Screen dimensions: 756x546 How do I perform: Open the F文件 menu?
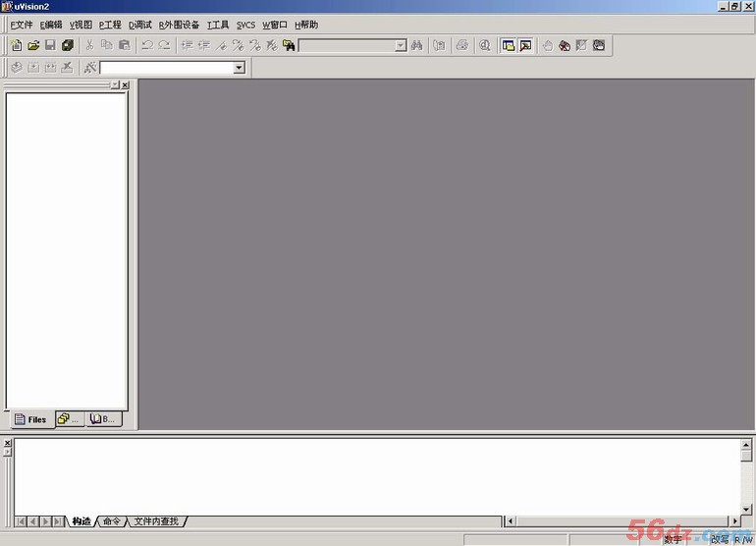click(22, 26)
